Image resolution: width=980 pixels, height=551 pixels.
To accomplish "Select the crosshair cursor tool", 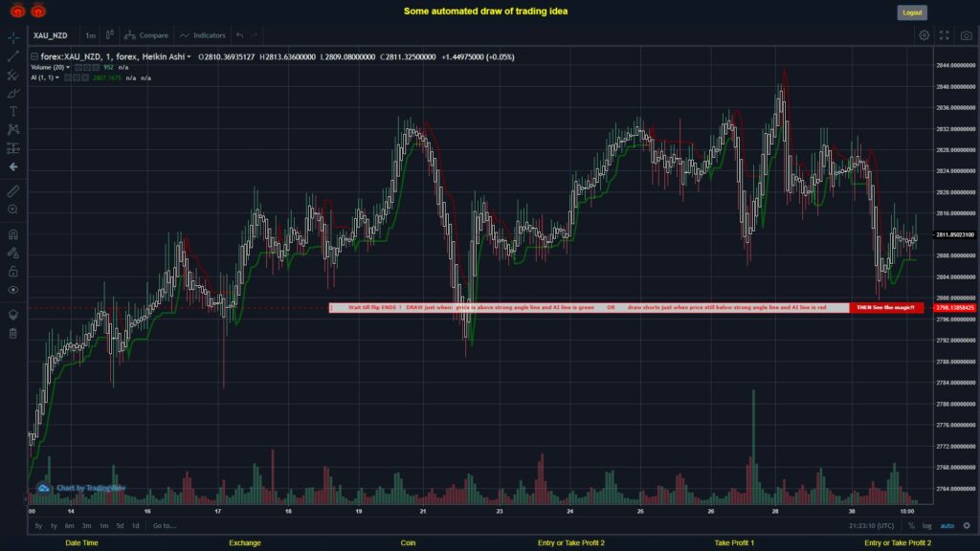I will point(11,38).
